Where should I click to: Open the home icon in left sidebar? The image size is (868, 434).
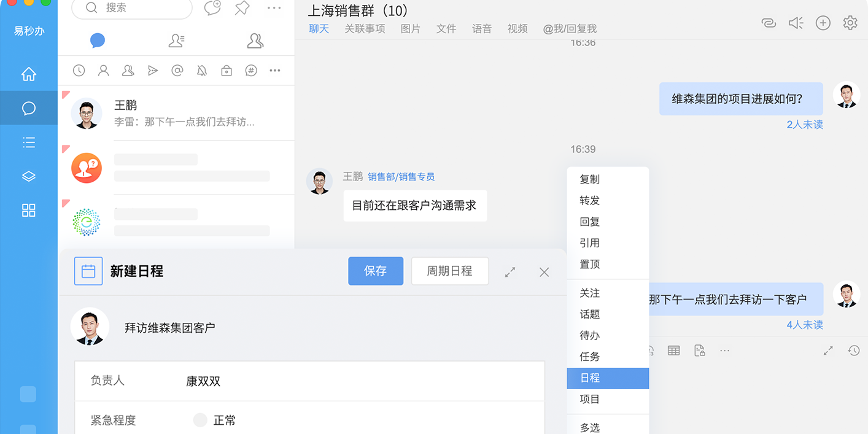tap(29, 74)
